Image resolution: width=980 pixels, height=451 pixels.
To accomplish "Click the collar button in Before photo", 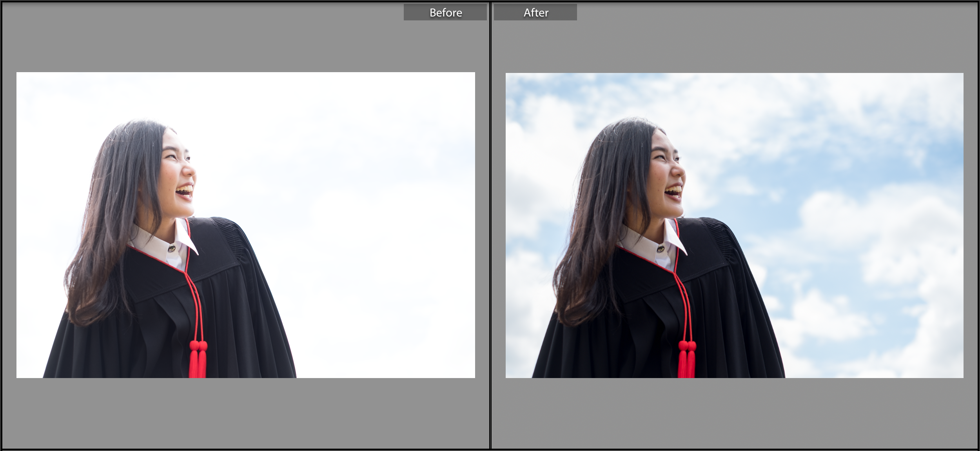I will (172, 249).
